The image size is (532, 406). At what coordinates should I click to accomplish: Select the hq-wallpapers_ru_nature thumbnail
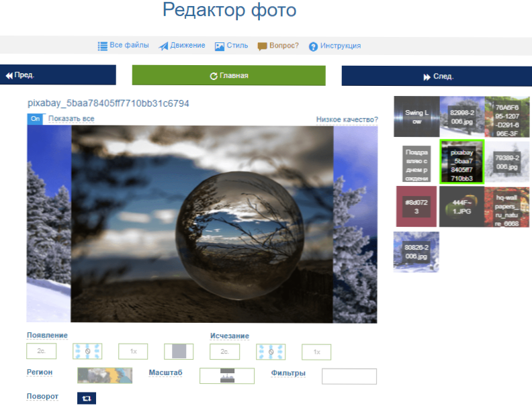[x=506, y=207]
